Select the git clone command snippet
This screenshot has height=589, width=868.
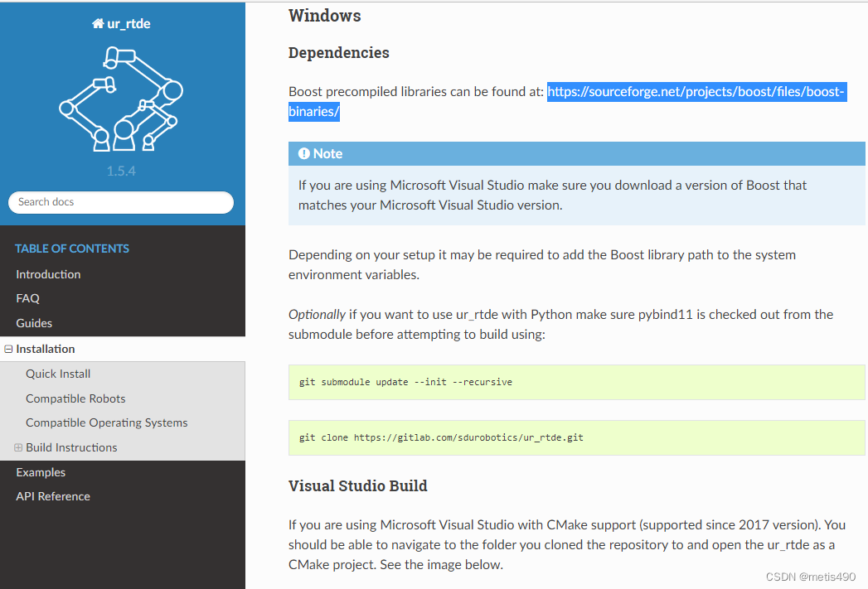(440, 437)
